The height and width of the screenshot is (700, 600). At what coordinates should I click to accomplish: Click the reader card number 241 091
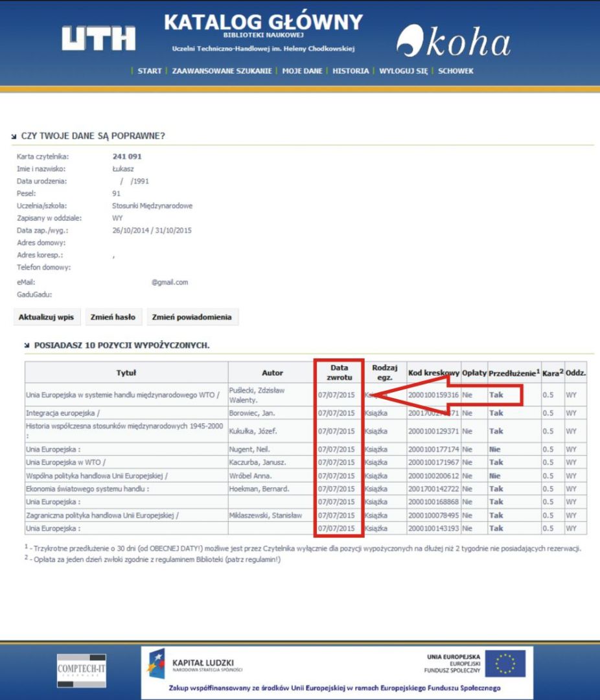point(127,156)
